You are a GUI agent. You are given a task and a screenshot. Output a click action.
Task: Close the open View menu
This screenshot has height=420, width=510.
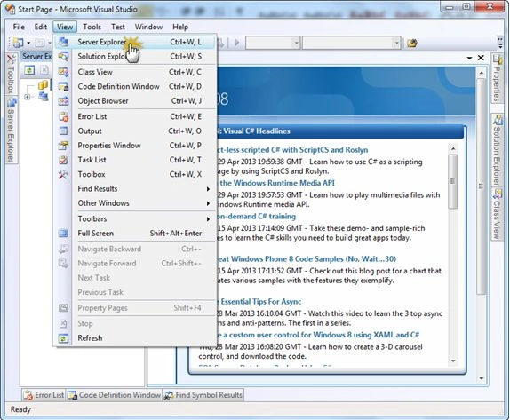point(65,27)
